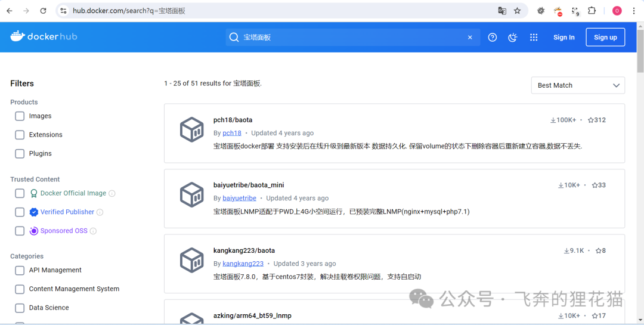Bookmark this page with the star
644x325 pixels.
tap(517, 11)
